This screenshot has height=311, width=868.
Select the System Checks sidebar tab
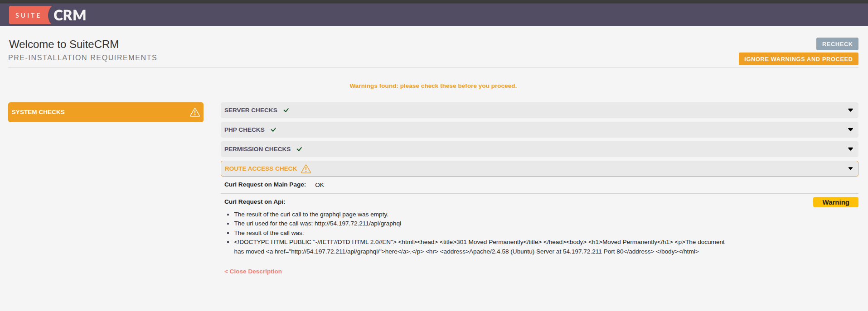pyautogui.click(x=106, y=112)
